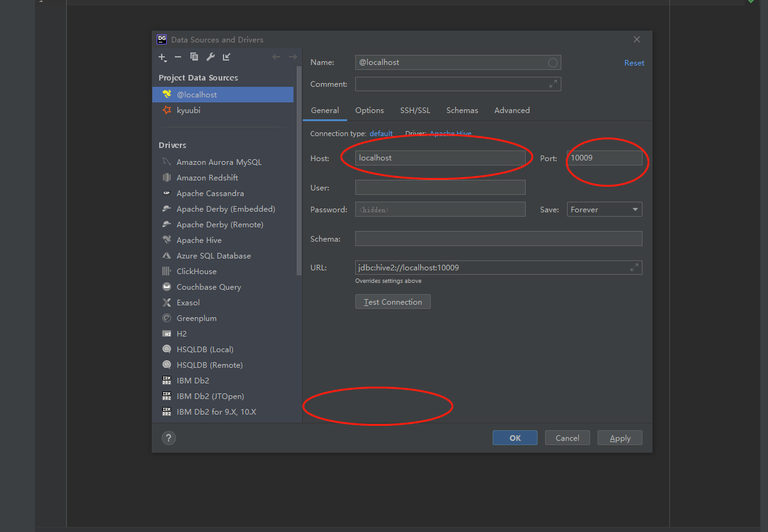Open the SSH/SSL tab
The image size is (768, 532).
[x=415, y=111]
